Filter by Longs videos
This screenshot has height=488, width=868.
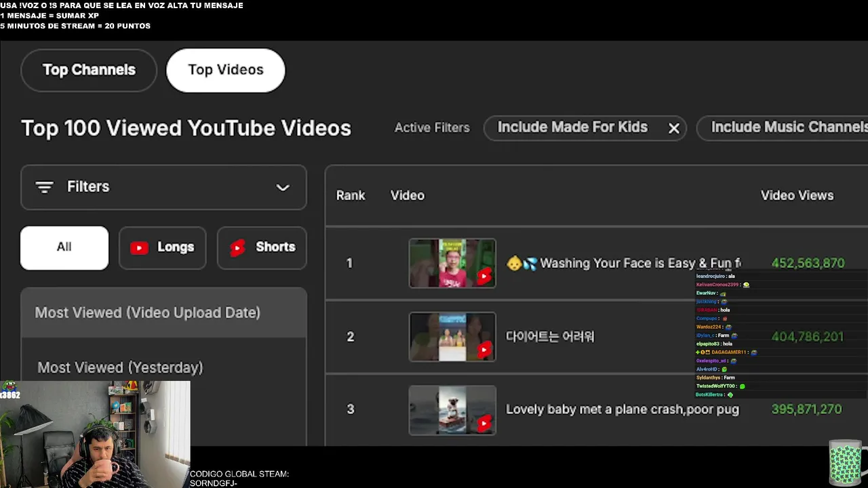[x=163, y=247]
